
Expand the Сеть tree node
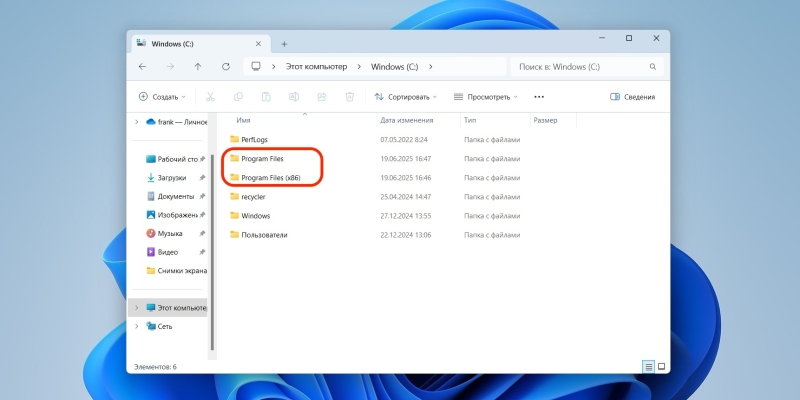tap(136, 326)
